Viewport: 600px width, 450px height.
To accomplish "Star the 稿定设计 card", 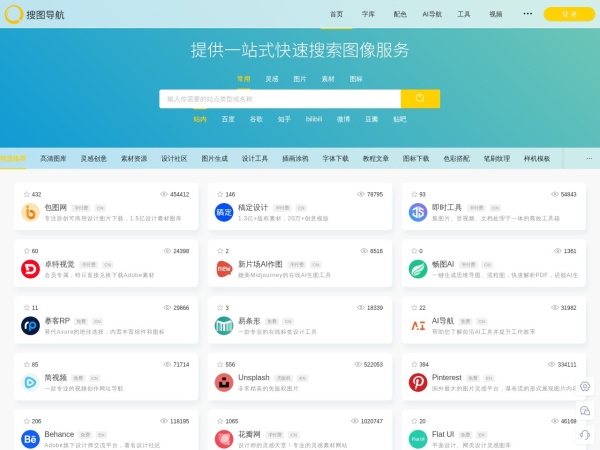I will [220, 194].
